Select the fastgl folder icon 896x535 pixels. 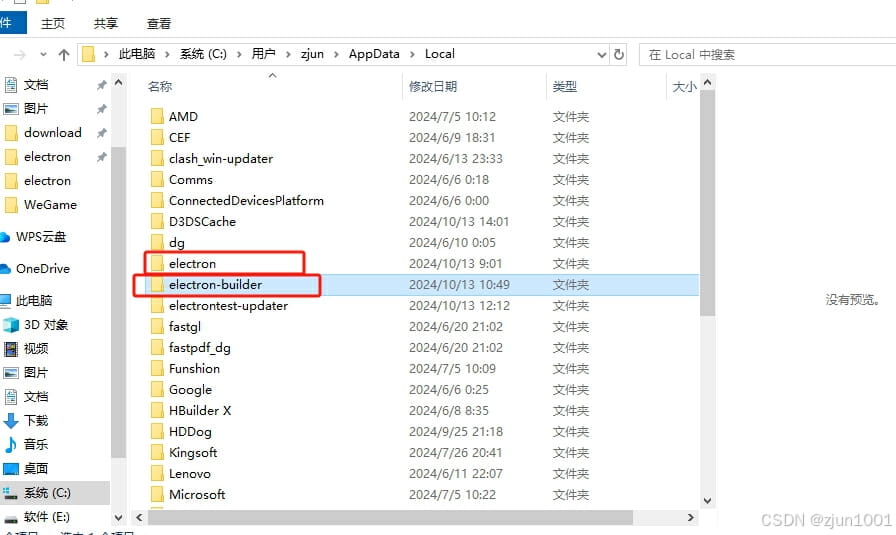(x=157, y=326)
